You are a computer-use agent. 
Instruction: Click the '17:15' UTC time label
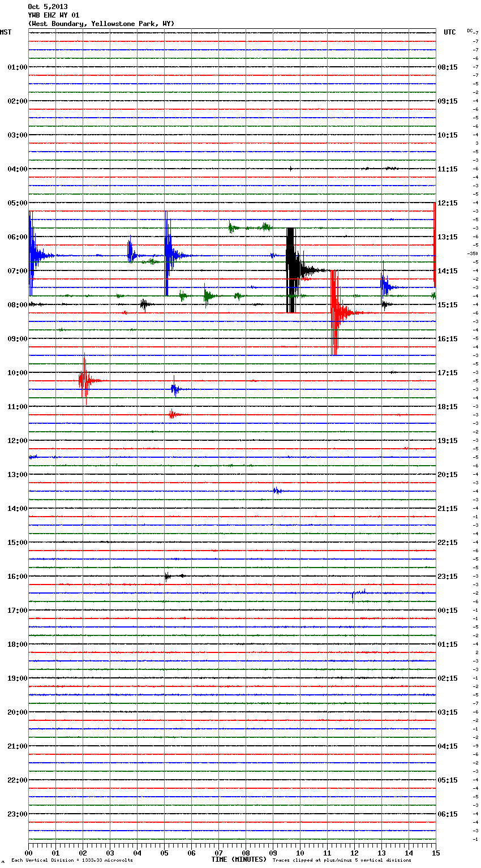tap(448, 373)
